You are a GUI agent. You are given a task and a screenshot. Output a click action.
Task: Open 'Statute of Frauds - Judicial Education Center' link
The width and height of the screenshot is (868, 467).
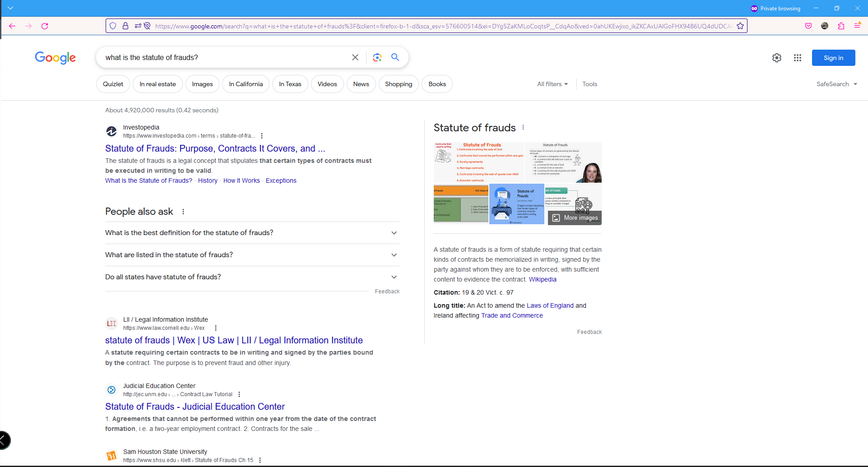195,407
